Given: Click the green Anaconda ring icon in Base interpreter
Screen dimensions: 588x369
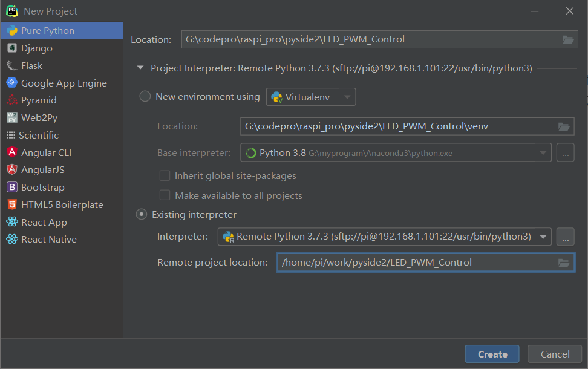Looking at the screenshot, I should point(250,153).
